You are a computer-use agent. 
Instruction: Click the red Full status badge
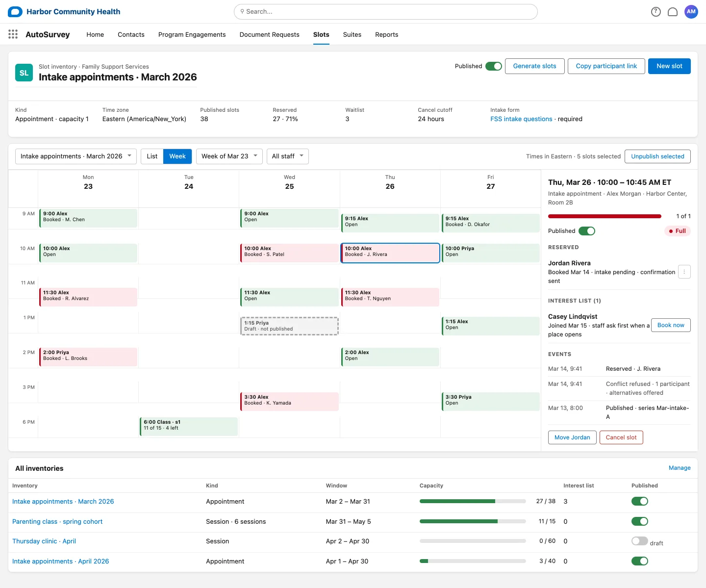click(678, 231)
